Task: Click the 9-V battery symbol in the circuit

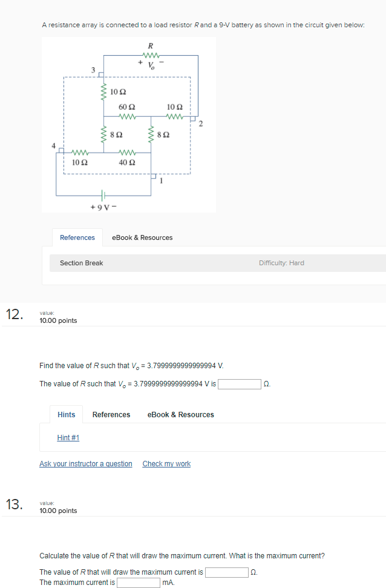Action: (103, 195)
